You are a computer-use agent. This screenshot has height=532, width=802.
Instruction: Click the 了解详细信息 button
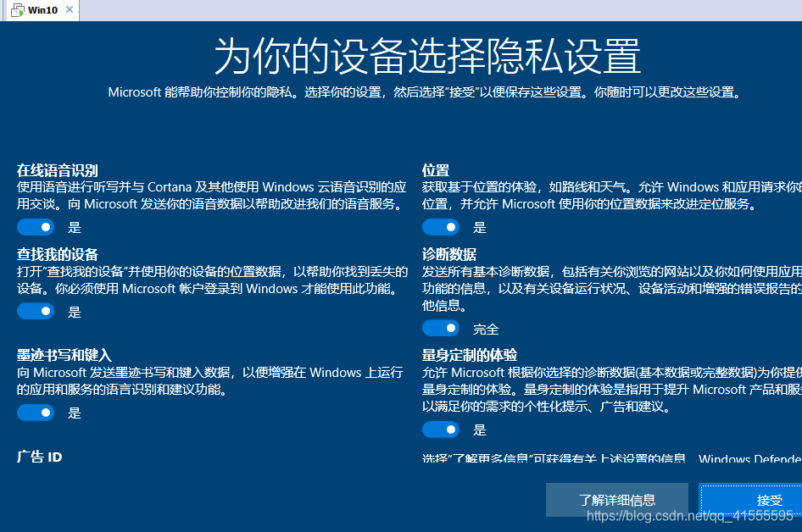click(x=617, y=500)
